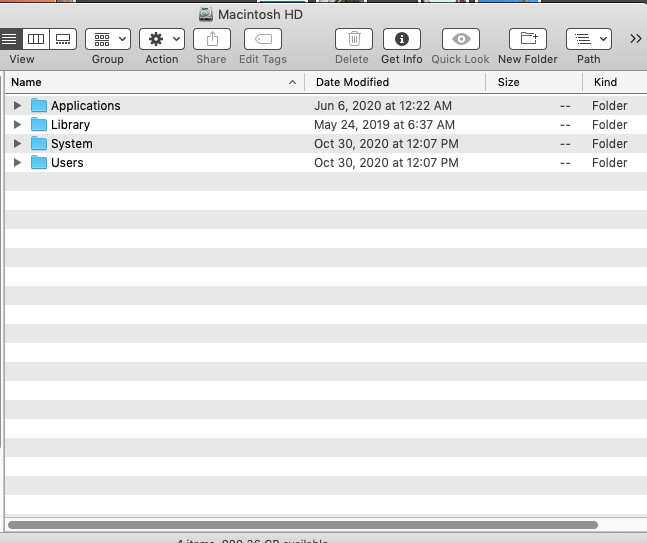Toggle sort direction arrow in Name header
The image size is (647, 543).
tap(292, 82)
